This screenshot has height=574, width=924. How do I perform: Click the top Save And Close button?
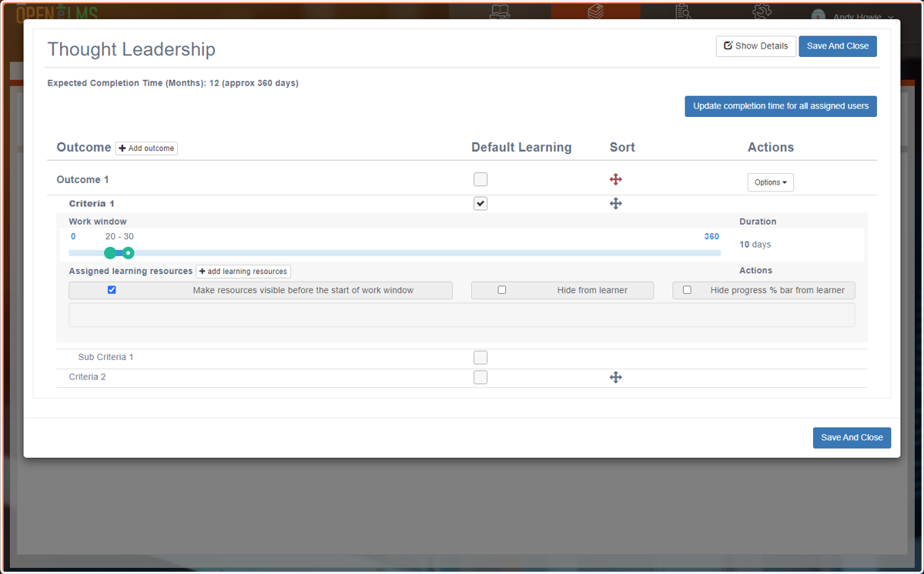838,46
